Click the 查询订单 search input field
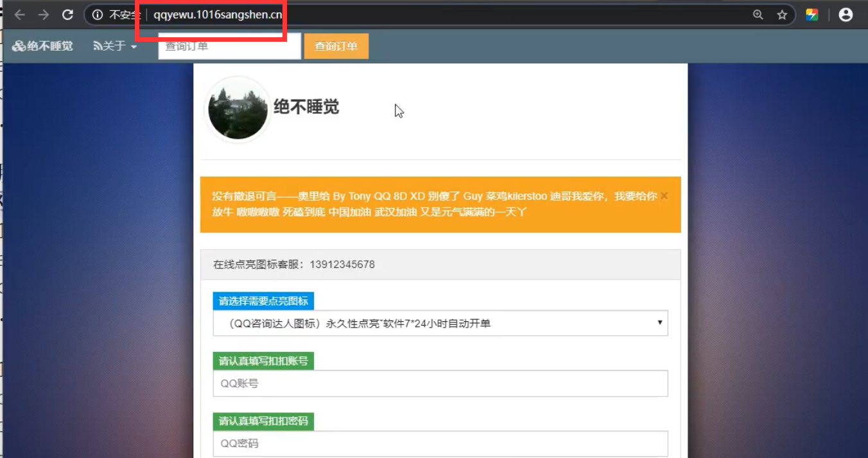Image resolution: width=868 pixels, height=458 pixels. click(229, 46)
